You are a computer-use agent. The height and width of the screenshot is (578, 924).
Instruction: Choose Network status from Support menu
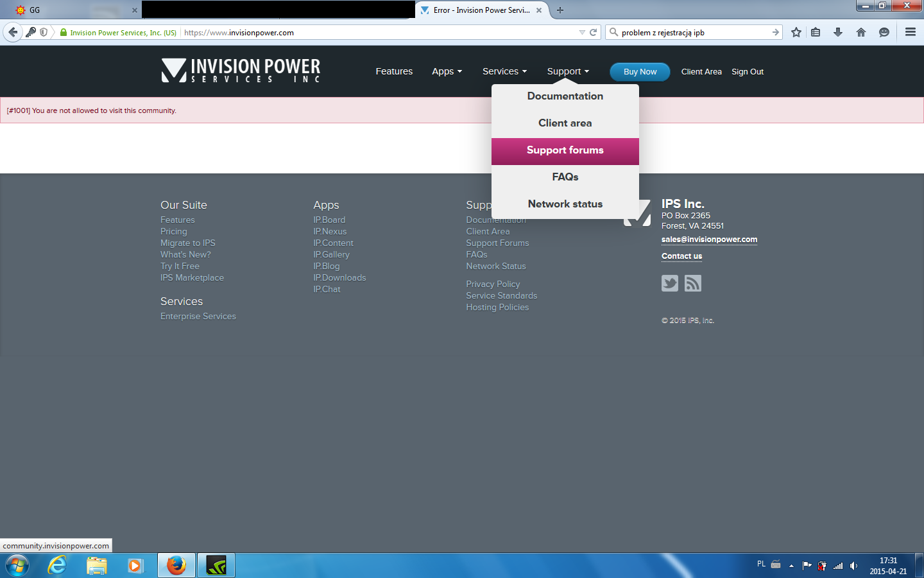tap(565, 204)
